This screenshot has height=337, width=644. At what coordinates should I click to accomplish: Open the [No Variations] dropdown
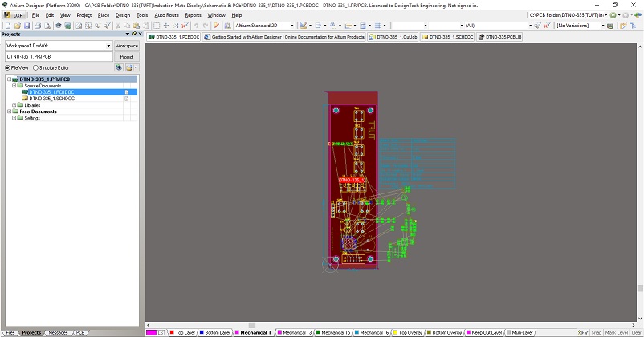tap(603, 26)
